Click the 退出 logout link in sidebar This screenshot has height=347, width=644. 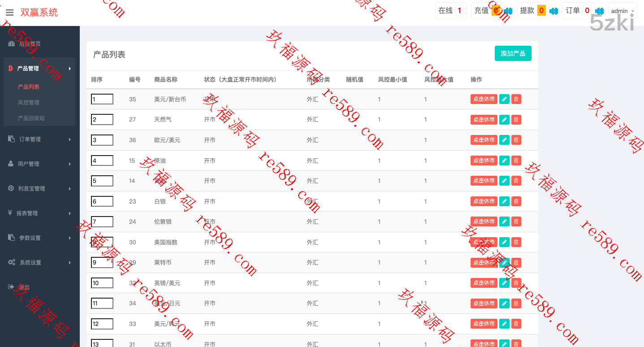23,287
